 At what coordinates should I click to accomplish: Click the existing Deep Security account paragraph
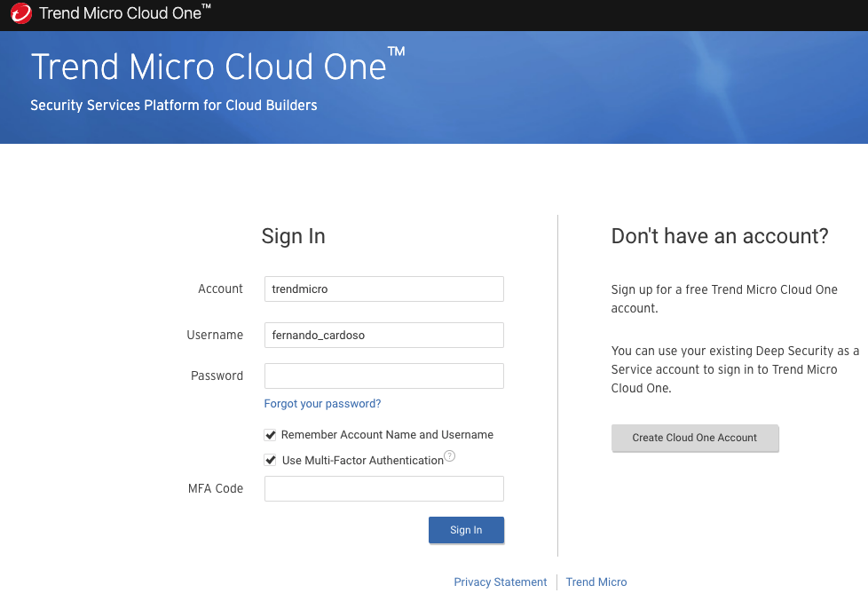pos(735,369)
